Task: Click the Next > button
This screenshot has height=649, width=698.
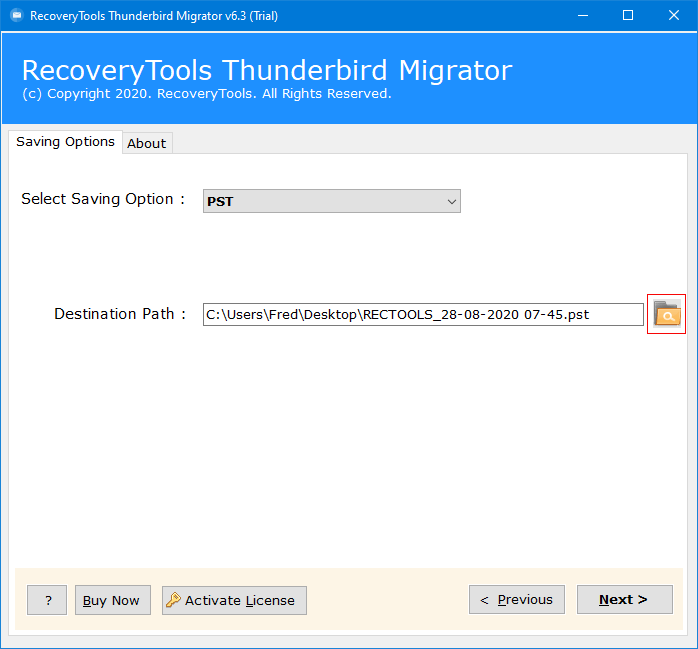Action: coord(625,600)
